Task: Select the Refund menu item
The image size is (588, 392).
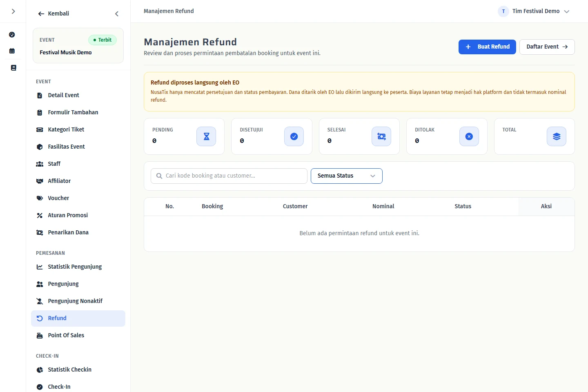Action: point(78,318)
